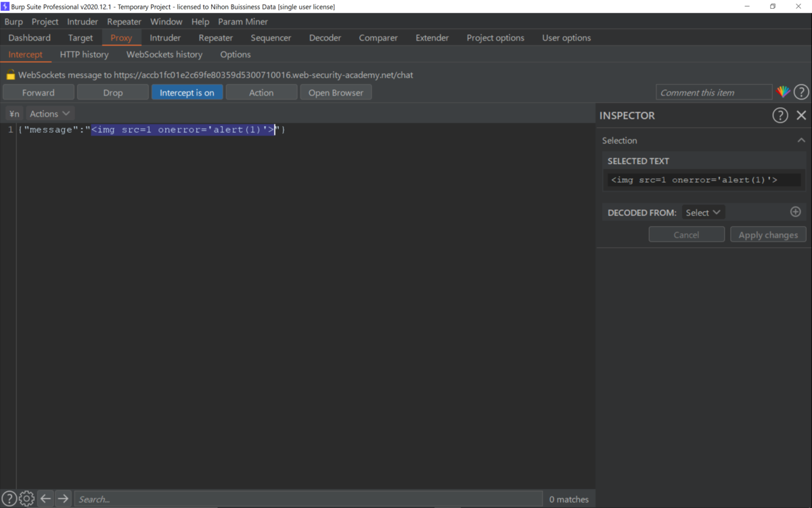Click the Search field at bottom
812x508 pixels.
[x=309, y=499]
